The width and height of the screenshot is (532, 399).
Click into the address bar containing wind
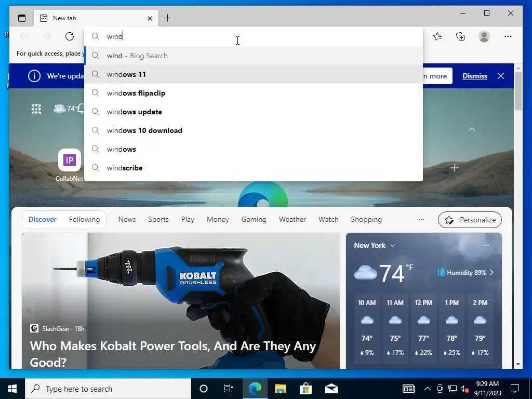pos(254,36)
